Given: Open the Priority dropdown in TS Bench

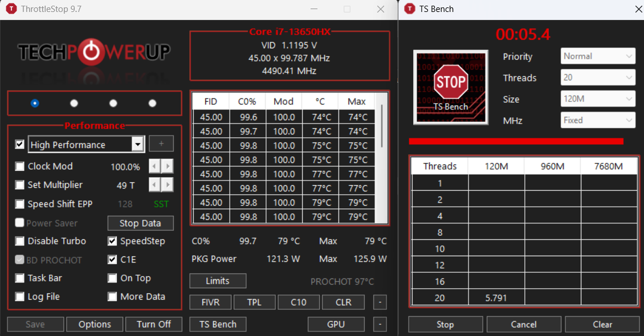Looking at the screenshot, I should pyautogui.click(x=598, y=56).
